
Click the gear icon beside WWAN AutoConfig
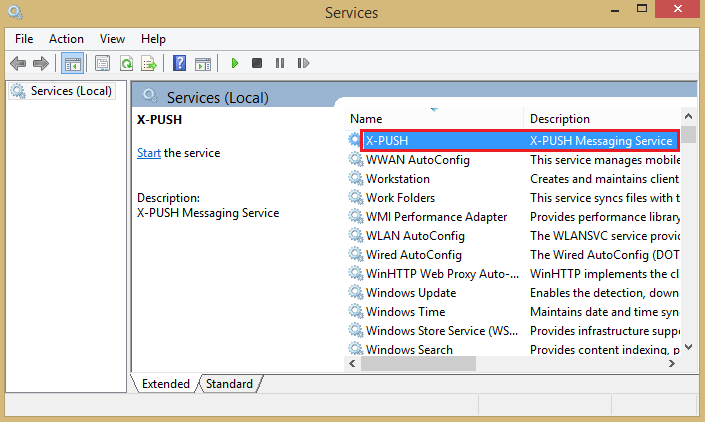click(x=356, y=159)
